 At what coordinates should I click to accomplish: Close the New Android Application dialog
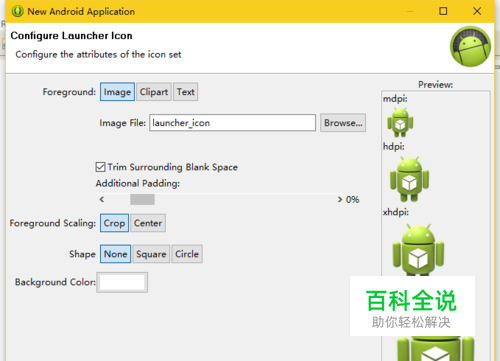(477, 11)
